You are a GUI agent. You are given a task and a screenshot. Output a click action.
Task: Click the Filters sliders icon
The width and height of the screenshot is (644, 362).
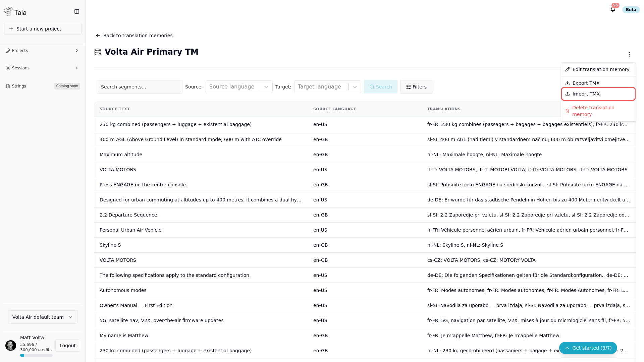point(409,87)
